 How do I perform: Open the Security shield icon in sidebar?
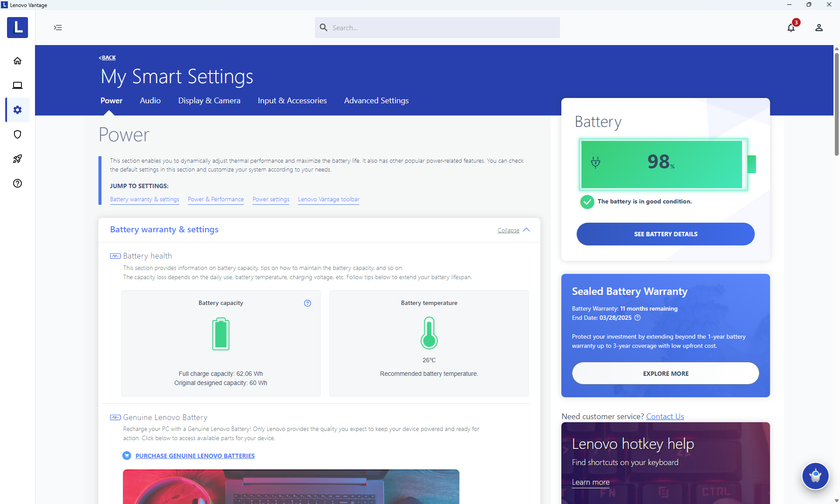point(17,134)
